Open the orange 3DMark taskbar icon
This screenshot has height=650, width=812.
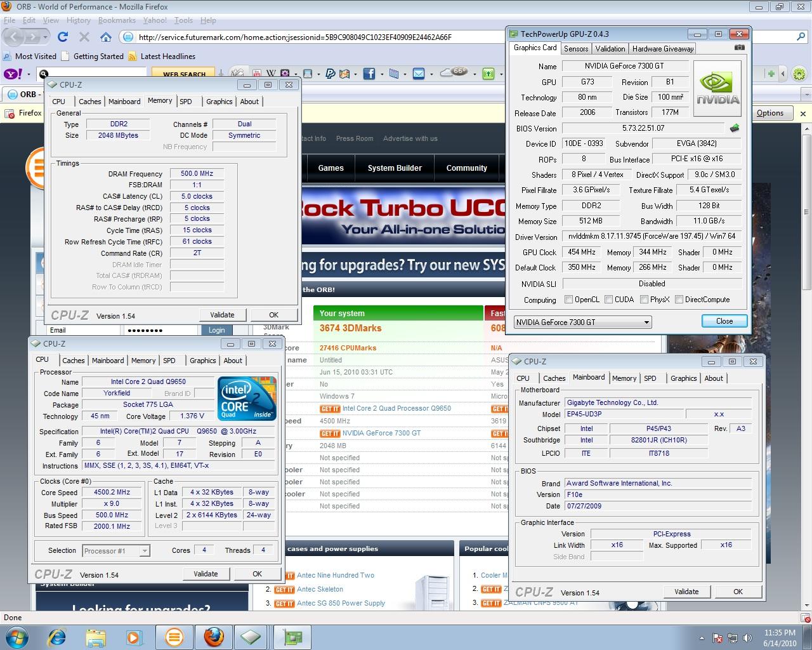click(x=174, y=637)
